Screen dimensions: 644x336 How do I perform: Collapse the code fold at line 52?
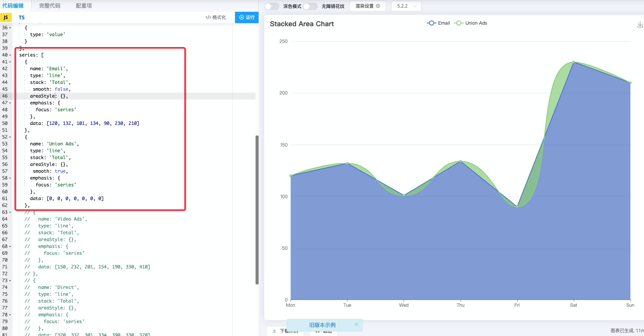click(10, 137)
